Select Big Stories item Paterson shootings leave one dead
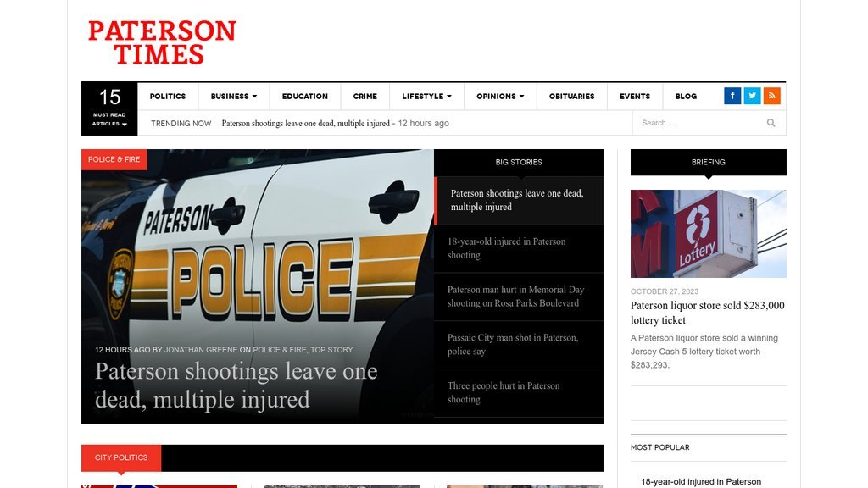868x488 pixels. (519, 200)
